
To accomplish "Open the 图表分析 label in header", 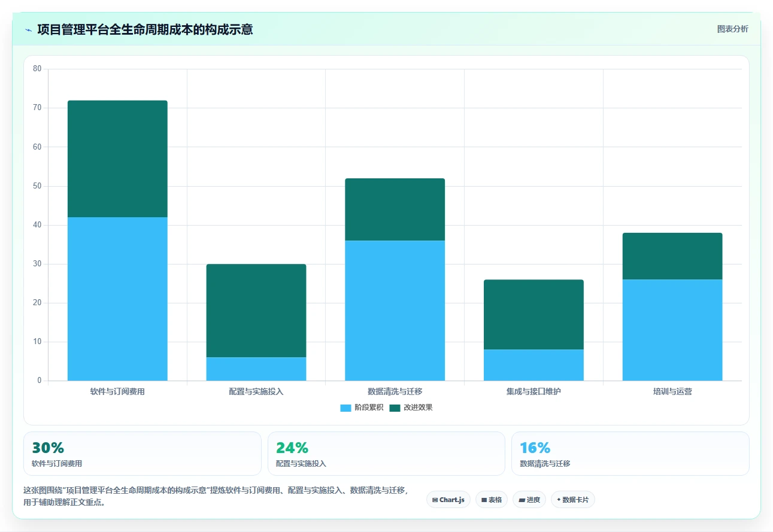I will (x=732, y=29).
